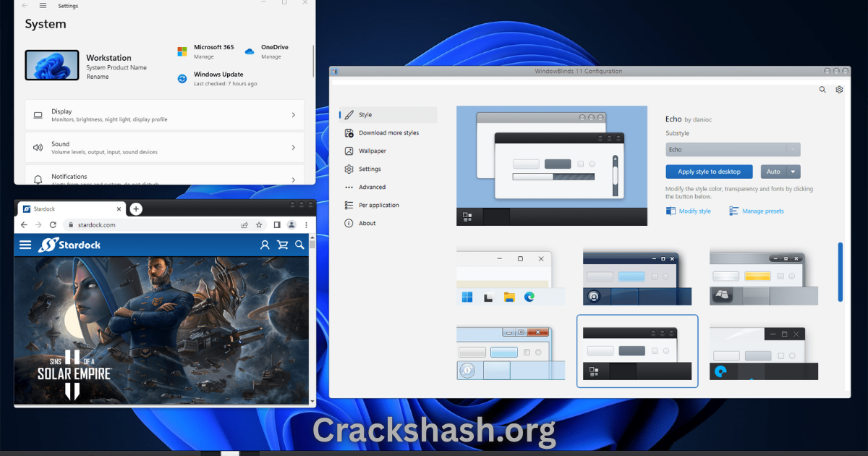Image resolution: width=868 pixels, height=456 pixels.
Task: Click the WindowBlinds gear icon at top right
Action: coord(840,90)
